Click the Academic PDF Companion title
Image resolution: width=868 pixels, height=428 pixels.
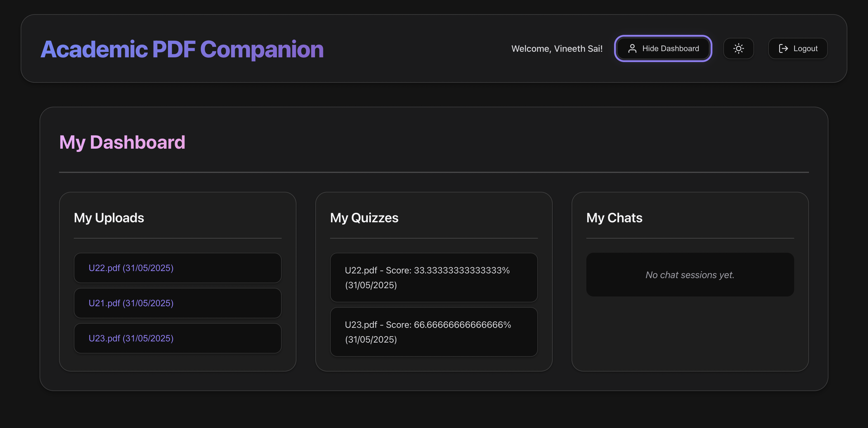click(x=182, y=49)
